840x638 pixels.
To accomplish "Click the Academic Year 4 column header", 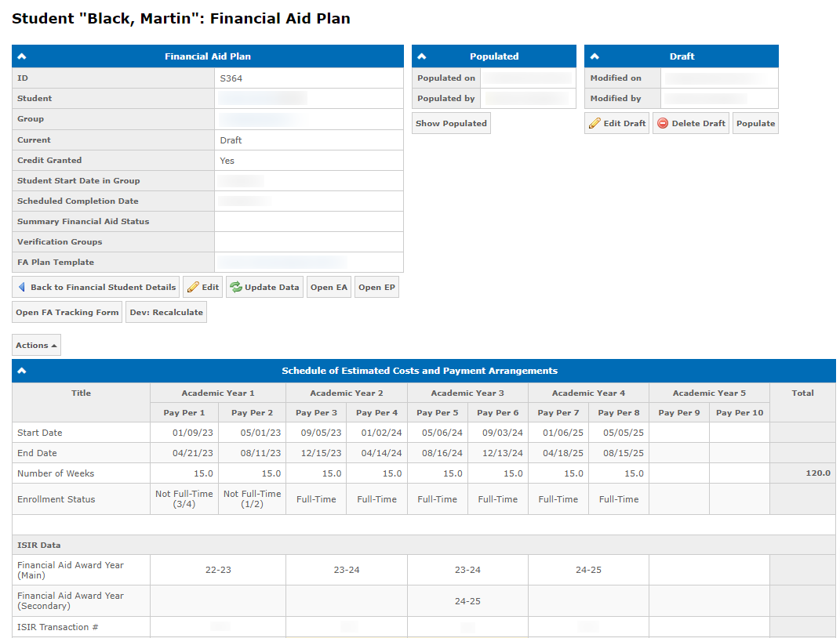I will pos(589,393).
